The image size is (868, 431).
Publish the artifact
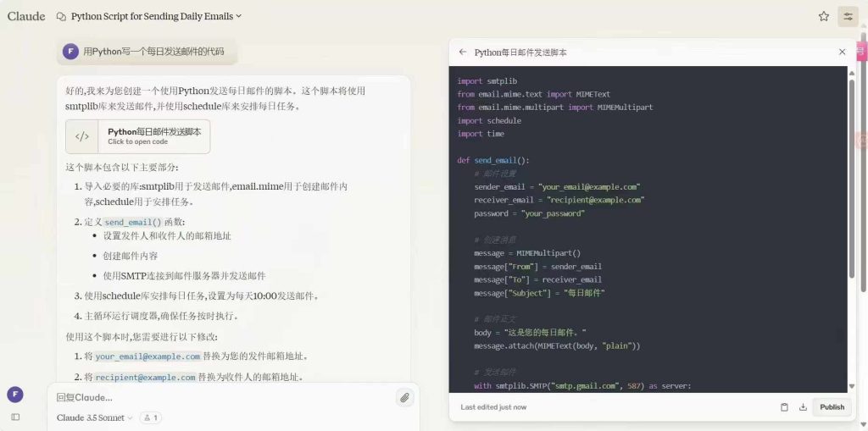[x=832, y=407]
